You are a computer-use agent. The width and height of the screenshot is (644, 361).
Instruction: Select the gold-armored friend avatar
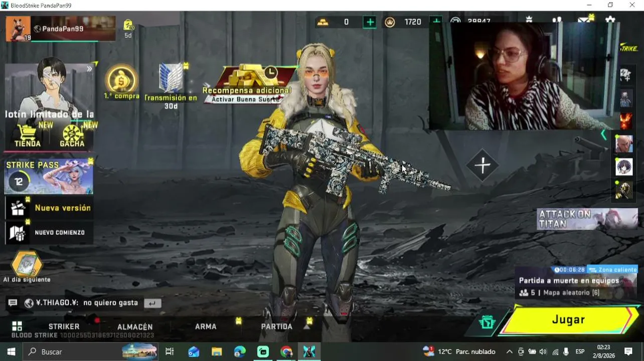click(x=624, y=191)
